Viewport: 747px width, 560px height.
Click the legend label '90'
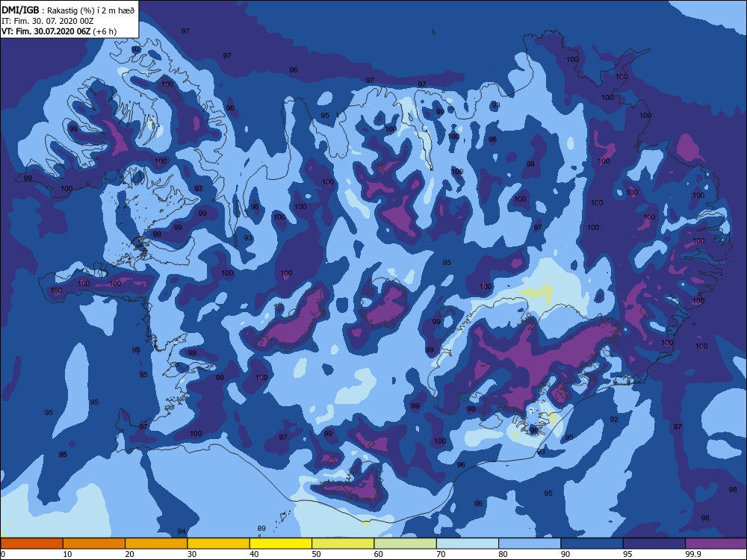pyautogui.click(x=565, y=554)
